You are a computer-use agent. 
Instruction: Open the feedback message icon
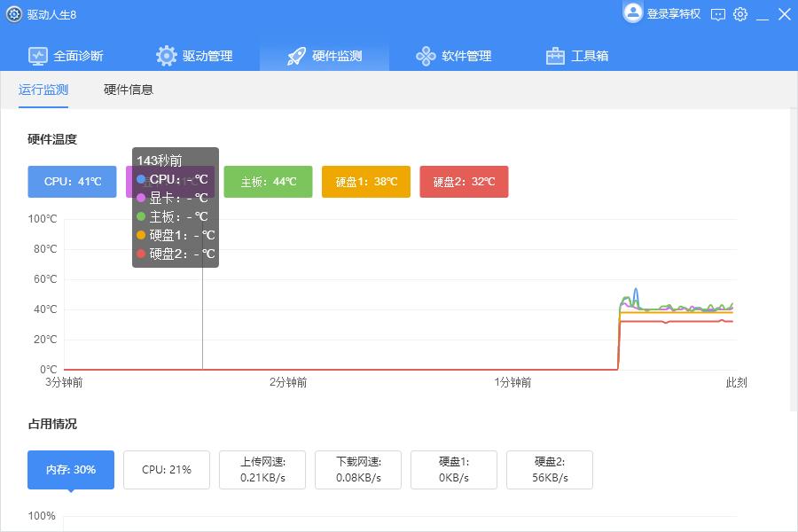(x=718, y=14)
